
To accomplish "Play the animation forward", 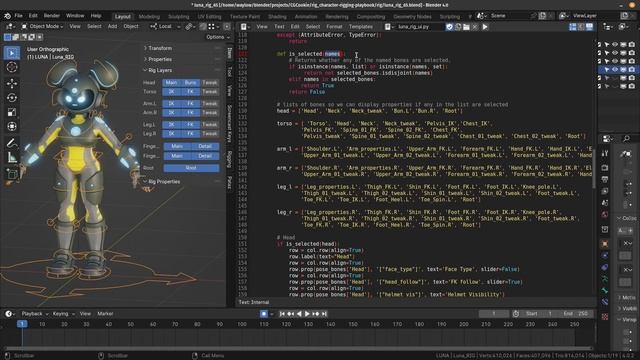I will [307, 314].
